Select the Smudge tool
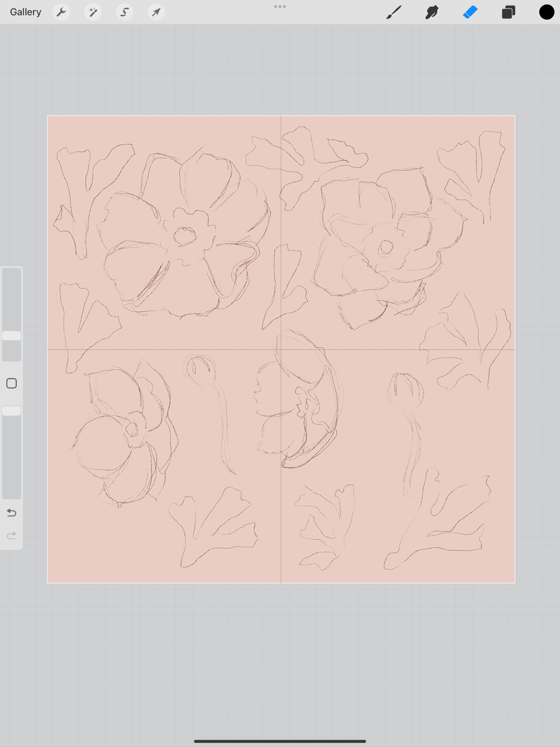Image resolution: width=560 pixels, height=747 pixels. point(432,12)
